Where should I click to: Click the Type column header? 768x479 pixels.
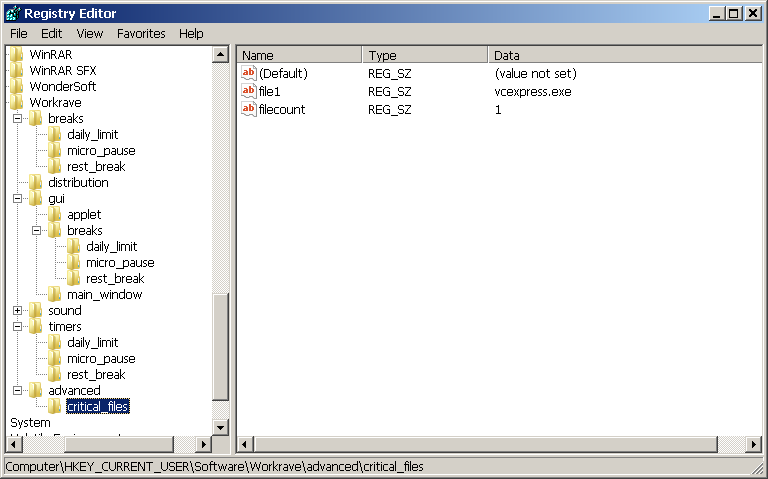click(x=425, y=55)
